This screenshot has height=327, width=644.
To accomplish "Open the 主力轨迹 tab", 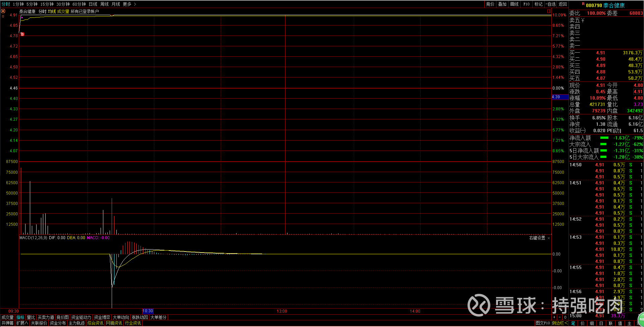I will pyautogui.click(x=76, y=323).
